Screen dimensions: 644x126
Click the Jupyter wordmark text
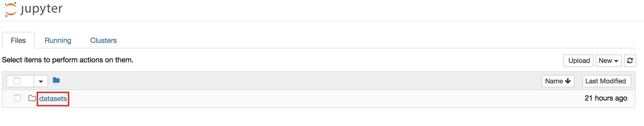tap(41, 9)
